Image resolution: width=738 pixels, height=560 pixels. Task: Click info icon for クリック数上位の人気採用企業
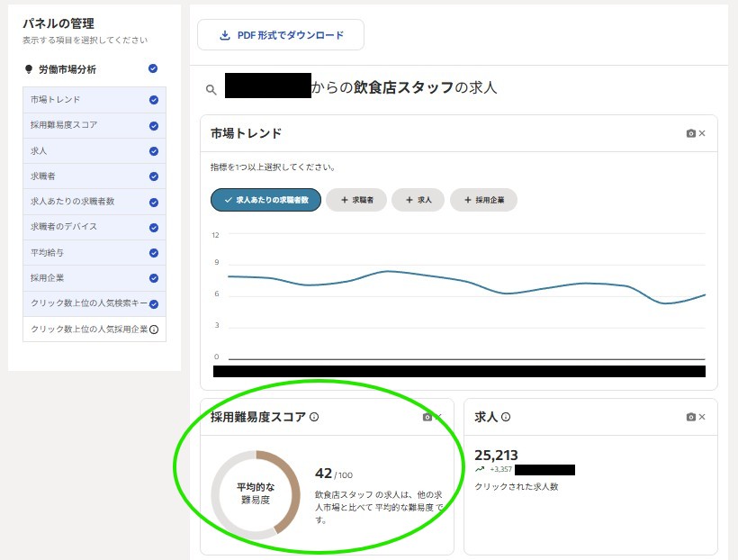(154, 330)
